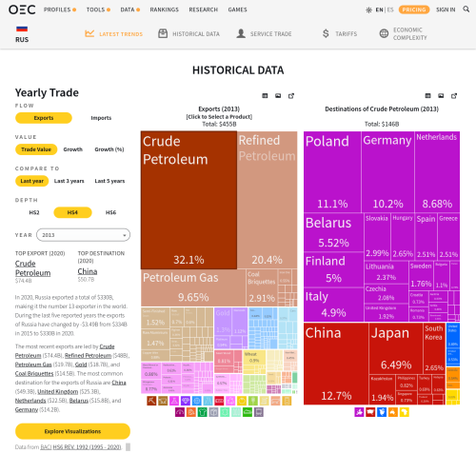
Task: Compare to Last 3 years
Action: (x=69, y=181)
